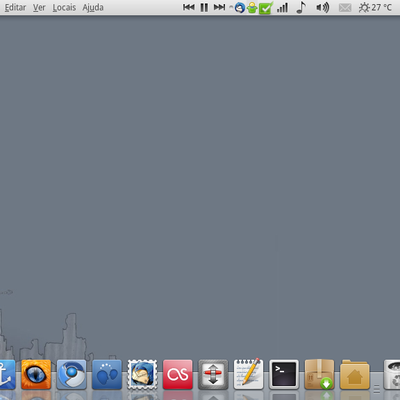Open the Ajuda menu
The image size is (400, 400).
coord(93,7)
